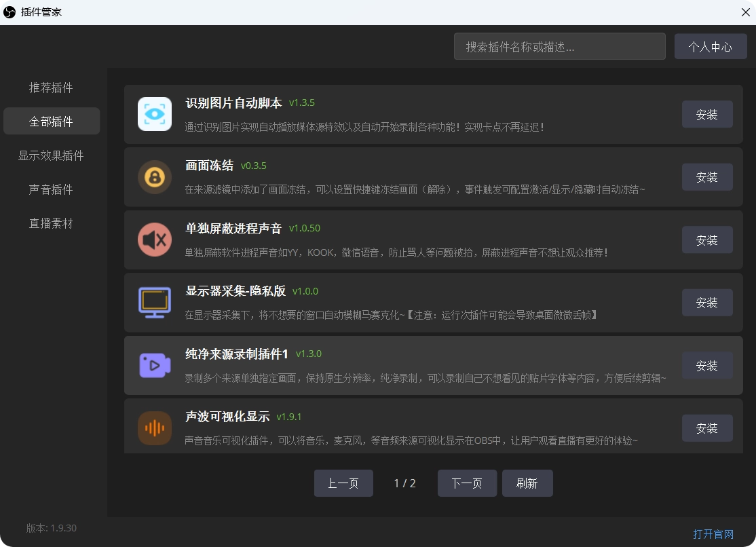
Task: Select the 画面冻结 lock icon
Action: [154, 177]
